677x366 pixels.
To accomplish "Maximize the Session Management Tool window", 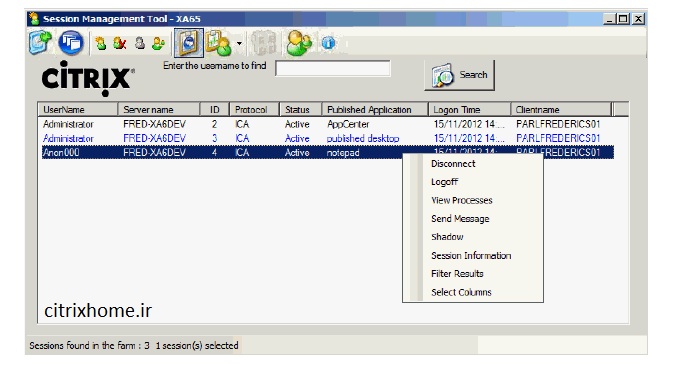I will [x=623, y=19].
